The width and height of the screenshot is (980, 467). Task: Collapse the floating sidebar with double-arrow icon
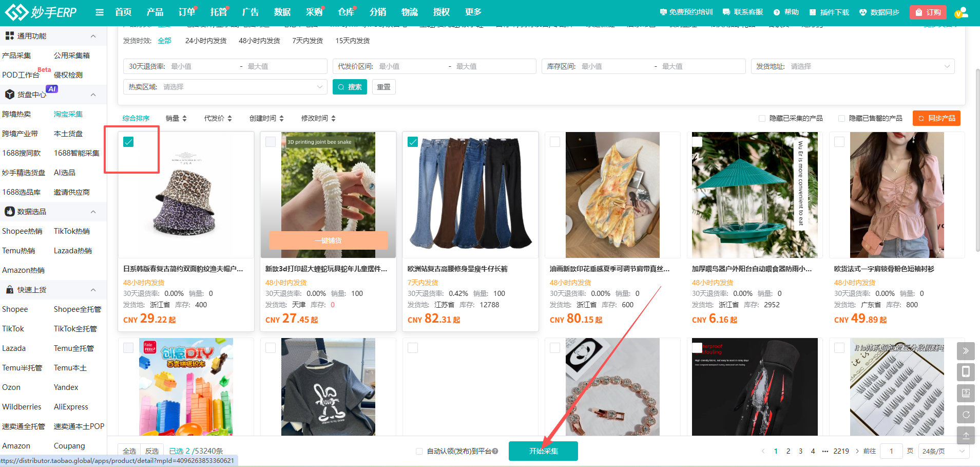(x=966, y=351)
